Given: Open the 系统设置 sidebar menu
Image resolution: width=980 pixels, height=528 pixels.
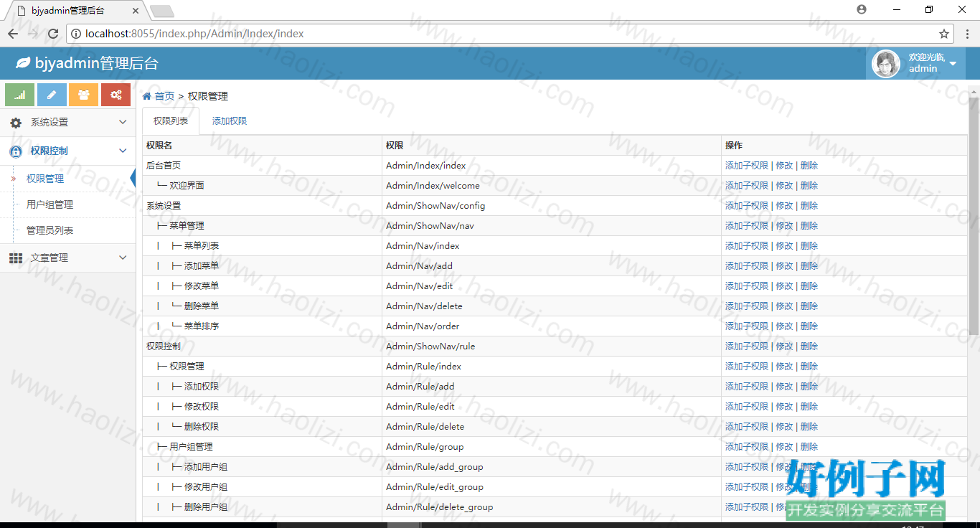Looking at the screenshot, I should pyautogui.click(x=67, y=123).
